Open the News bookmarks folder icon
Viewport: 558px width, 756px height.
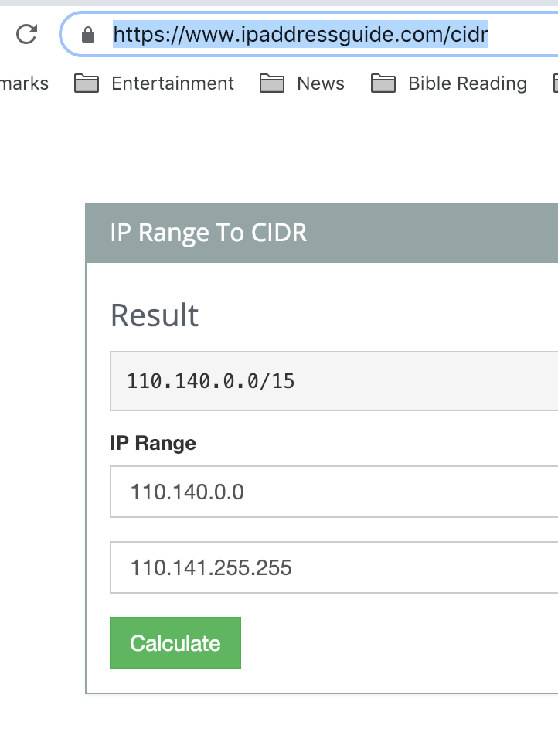(272, 83)
